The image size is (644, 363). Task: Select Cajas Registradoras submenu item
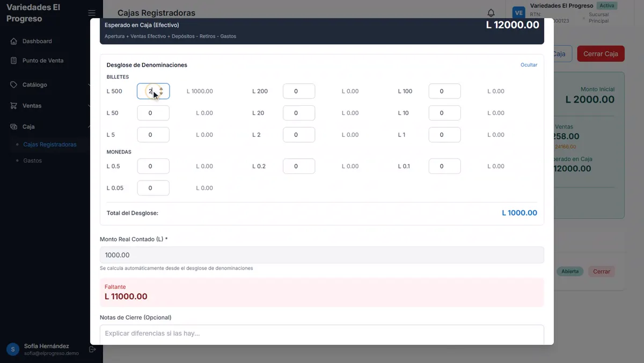click(49, 144)
